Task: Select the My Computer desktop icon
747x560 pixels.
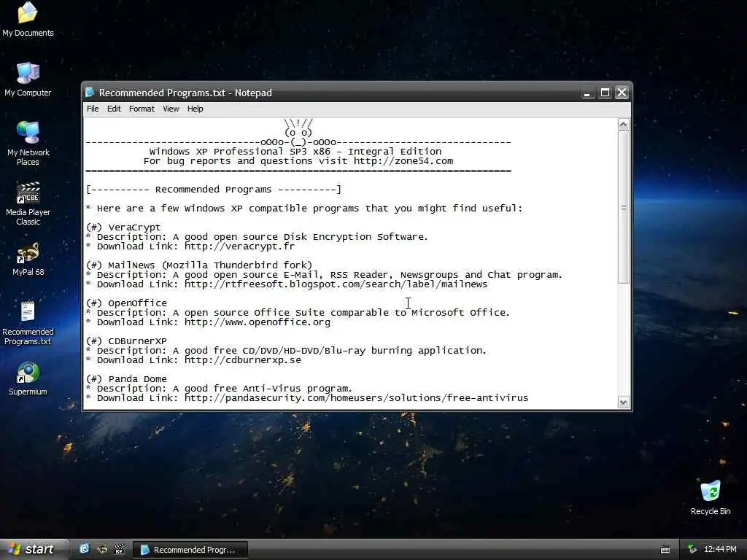Action: pyautogui.click(x=28, y=79)
